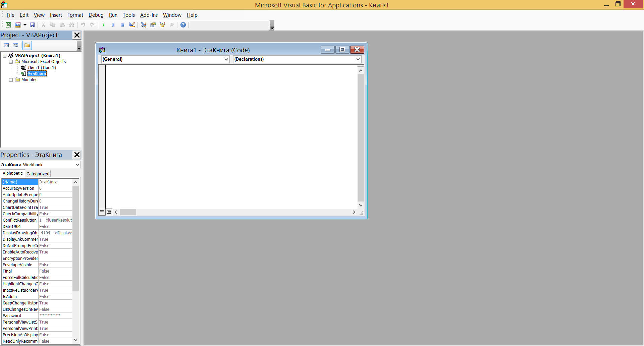Minimize the Книга1 - ЭтаКнига code window

click(327, 50)
